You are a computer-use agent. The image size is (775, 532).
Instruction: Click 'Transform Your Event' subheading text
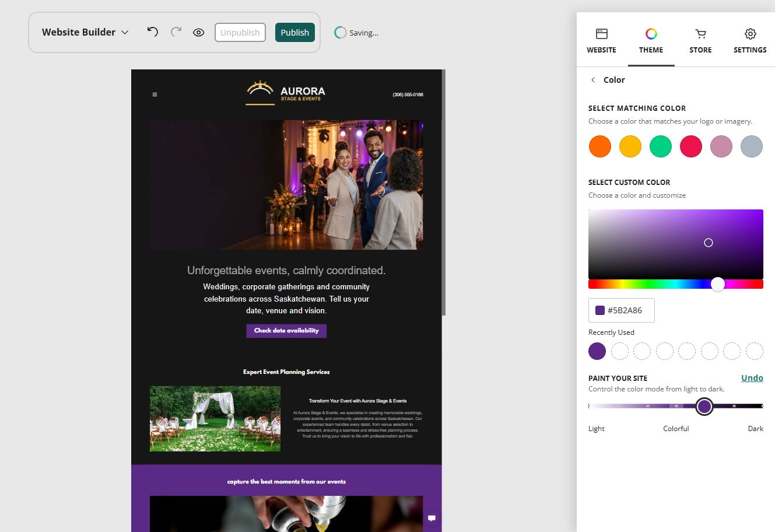click(x=358, y=401)
